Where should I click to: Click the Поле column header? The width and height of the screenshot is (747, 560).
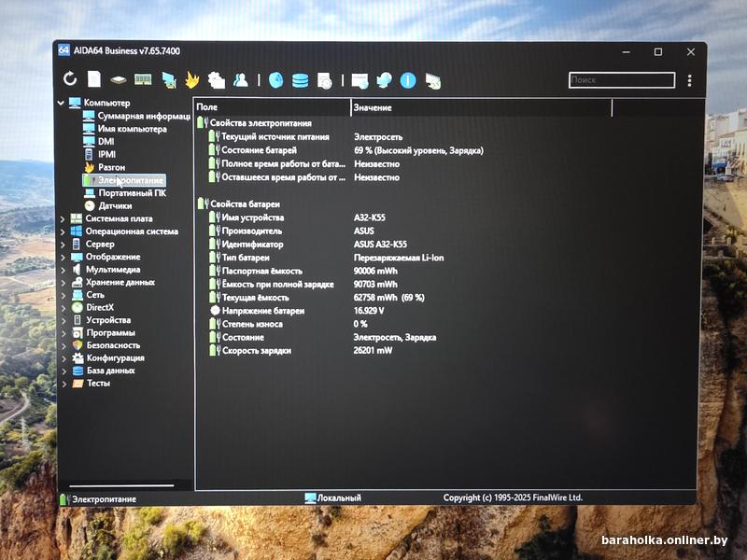271,108
